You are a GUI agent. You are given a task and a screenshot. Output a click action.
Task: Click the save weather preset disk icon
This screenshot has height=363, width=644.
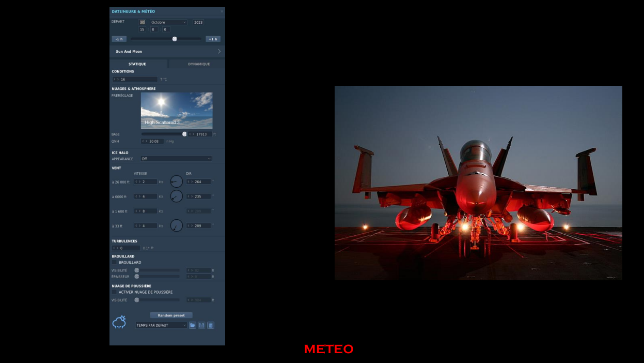[x=201, y=325]
